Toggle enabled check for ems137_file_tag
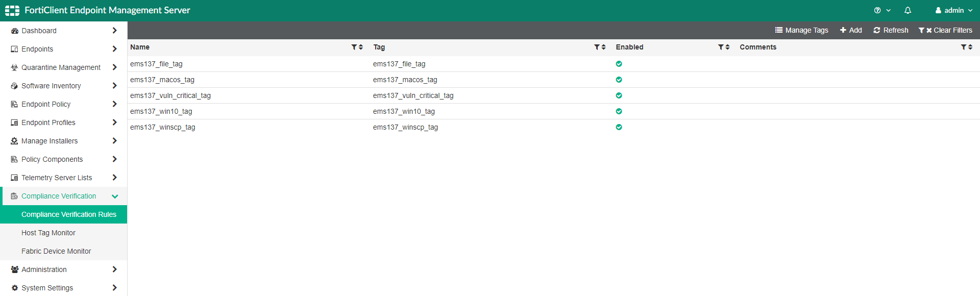The height and width of the screenshot is (296, 980). (619, 64)
